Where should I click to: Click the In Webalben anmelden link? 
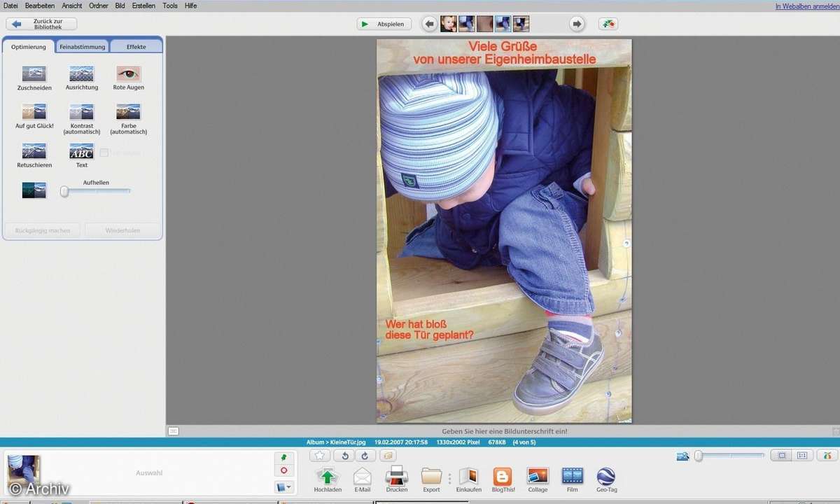[x=806, y=6]
